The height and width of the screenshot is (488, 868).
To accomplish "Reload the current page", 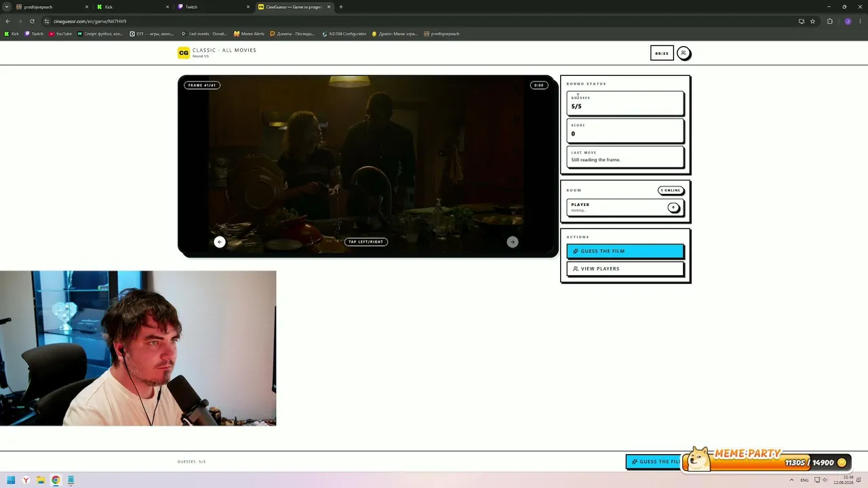I will [32, 21].
